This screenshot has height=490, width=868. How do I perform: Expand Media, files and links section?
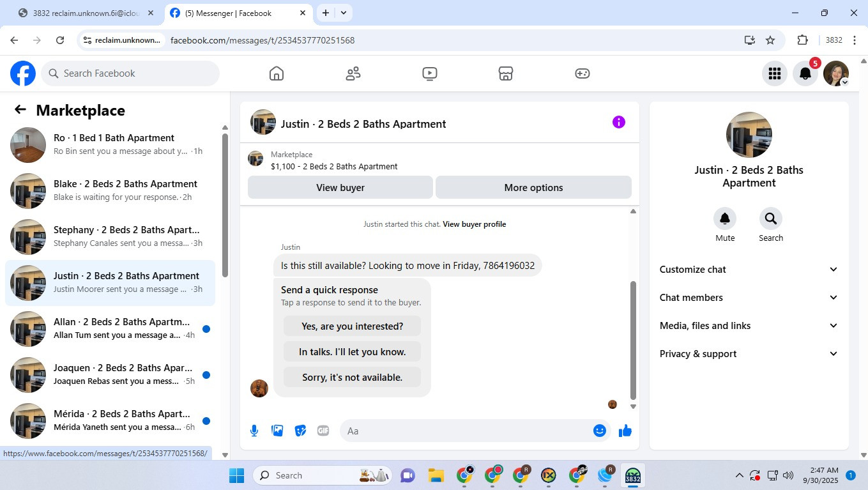click(x=749, y=326)
